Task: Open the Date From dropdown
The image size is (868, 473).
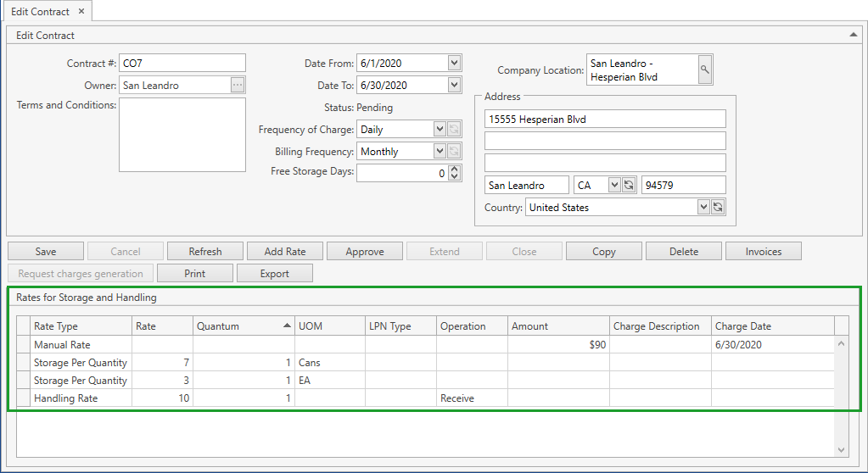Action: click(454, 63)
